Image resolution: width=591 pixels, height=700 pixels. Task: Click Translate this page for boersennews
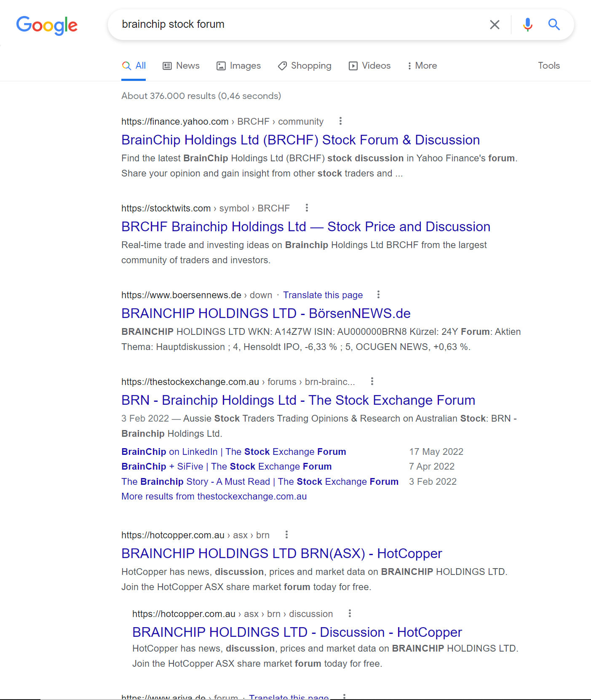[x=323, y=295]
